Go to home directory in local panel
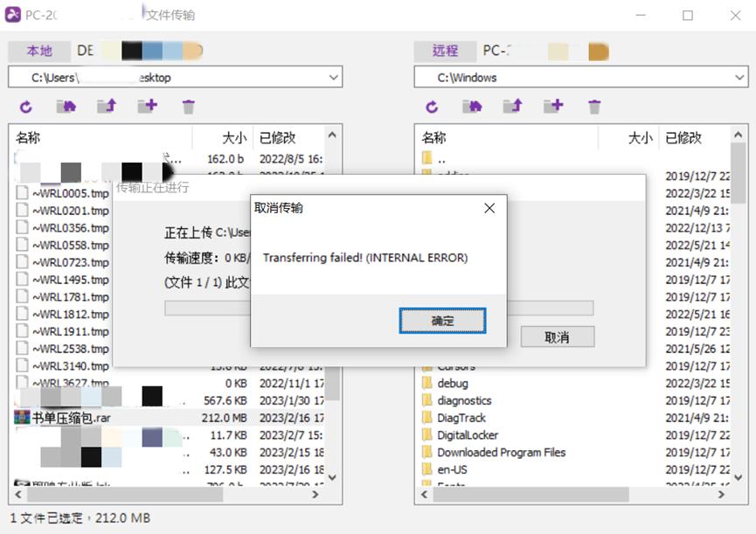 click(x=68, y=106)
